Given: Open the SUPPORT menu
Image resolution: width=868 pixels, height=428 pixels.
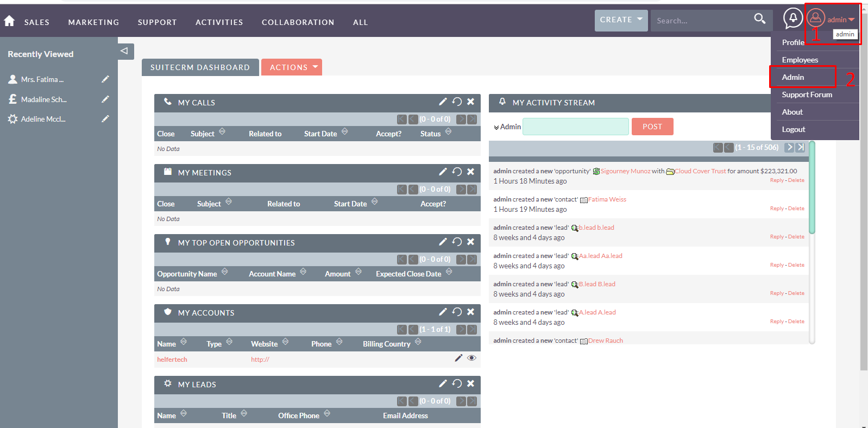Looking at the screenshot, I should (157, 22).
